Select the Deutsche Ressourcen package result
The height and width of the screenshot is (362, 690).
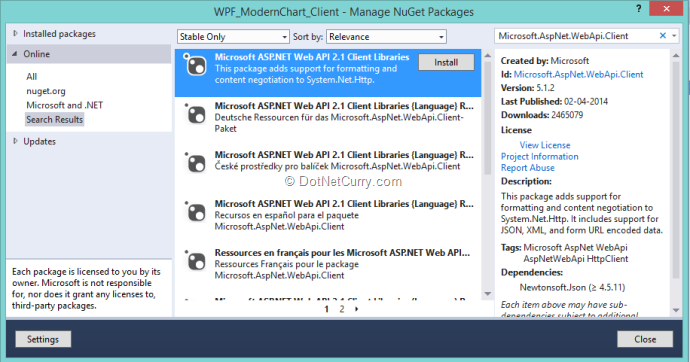(x=328, y=117)
